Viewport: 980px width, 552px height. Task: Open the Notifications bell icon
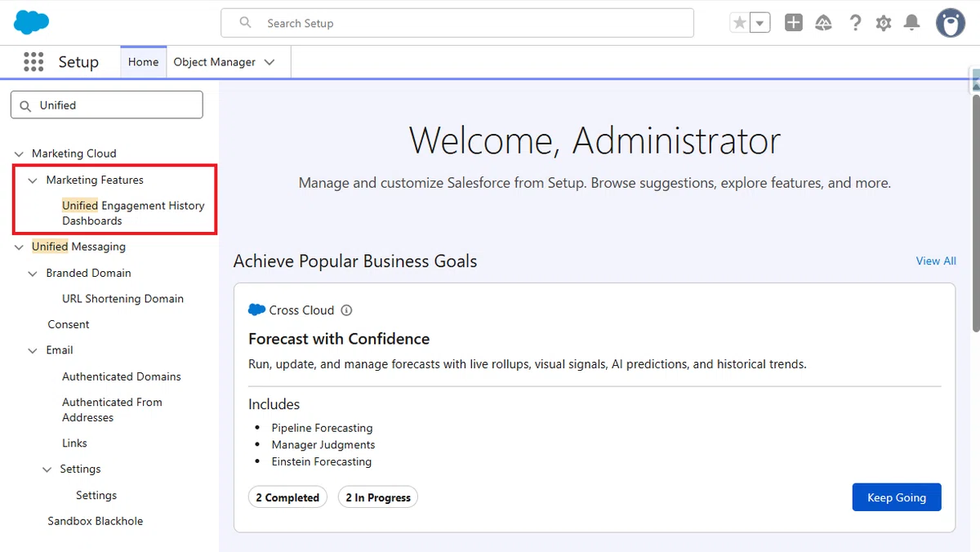point(911,23)
